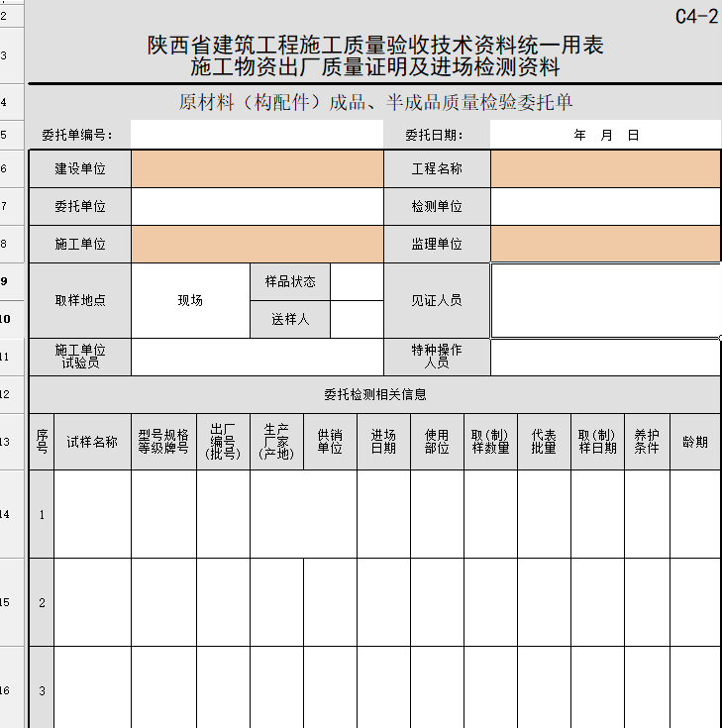This screenshot has width=722, height=728.
Task: Click the 委托检测相关信息 section header
Action: [x=374, y=394]
